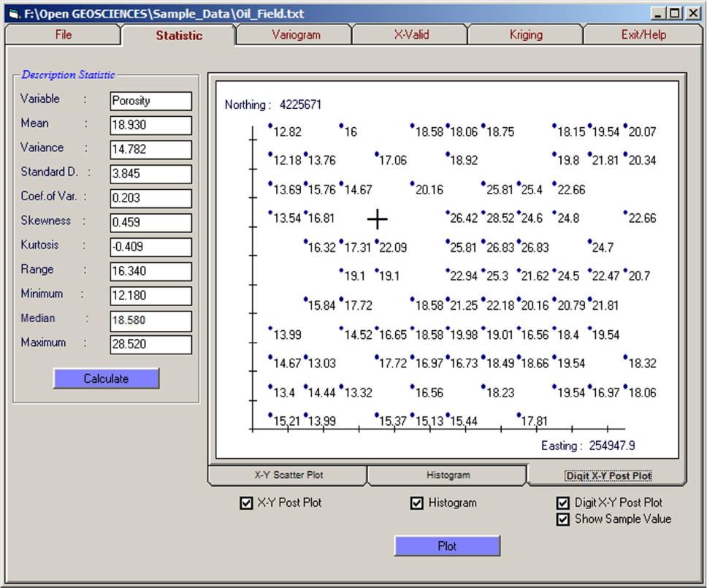This screenshot has width=707, height=588.
Task: Toggle Show Sample Value checkbox
Action: (563, 519)
